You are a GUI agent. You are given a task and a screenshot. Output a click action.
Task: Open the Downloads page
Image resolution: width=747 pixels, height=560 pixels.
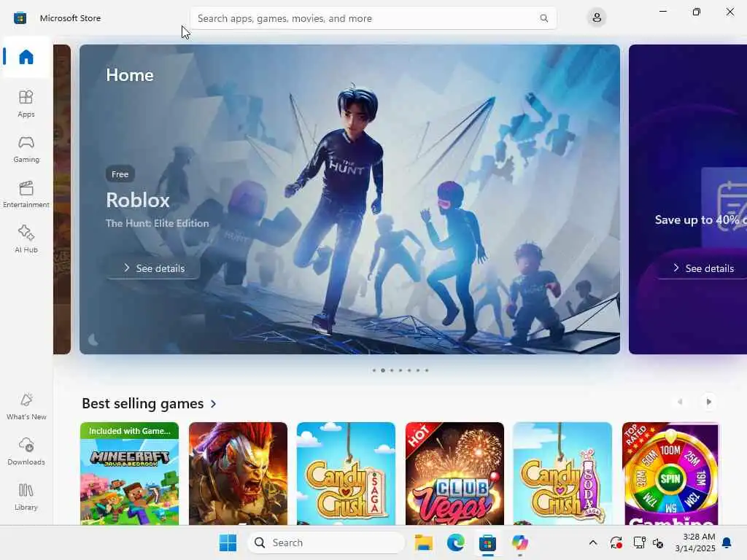pos(26,451)
